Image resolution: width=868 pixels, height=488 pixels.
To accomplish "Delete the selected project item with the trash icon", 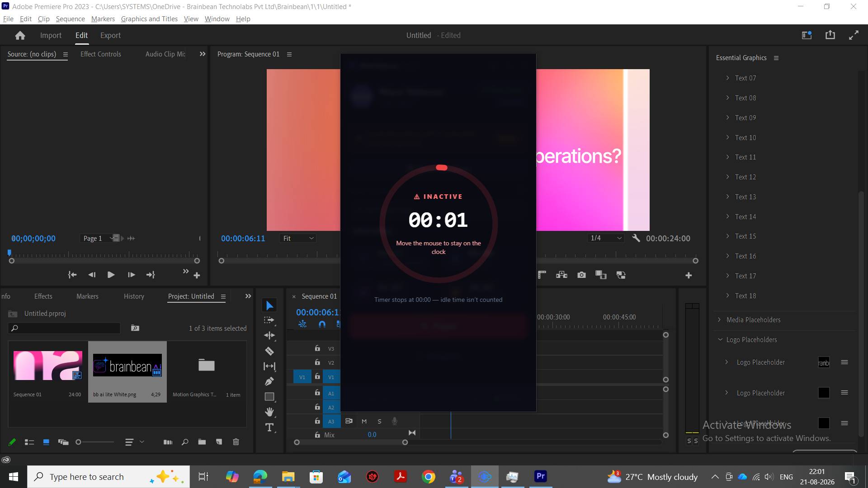I will tap(236, 442).
